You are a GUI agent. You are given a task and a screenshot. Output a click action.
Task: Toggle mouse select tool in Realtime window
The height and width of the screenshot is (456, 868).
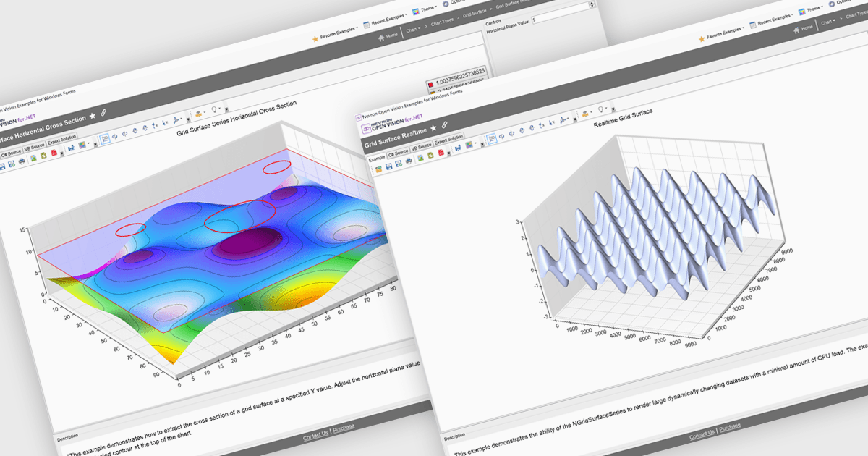[492, 138]
